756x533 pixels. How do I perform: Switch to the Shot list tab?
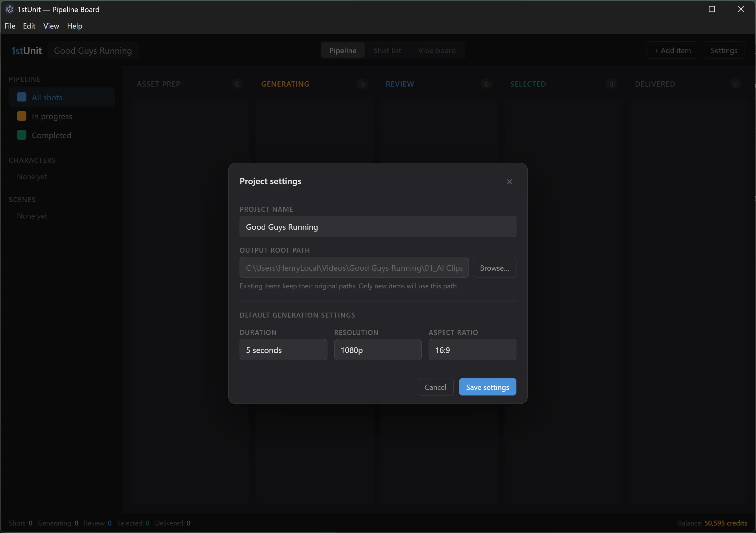click(387, 50)
